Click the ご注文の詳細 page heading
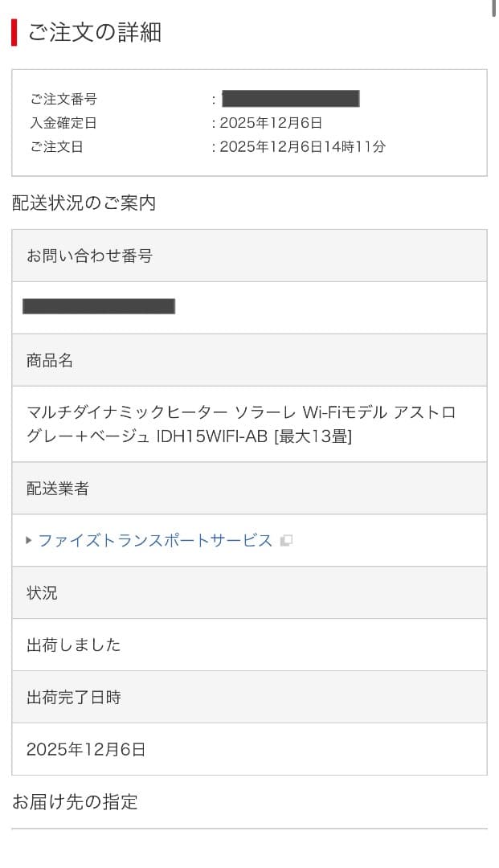 [x=95, y=33]
